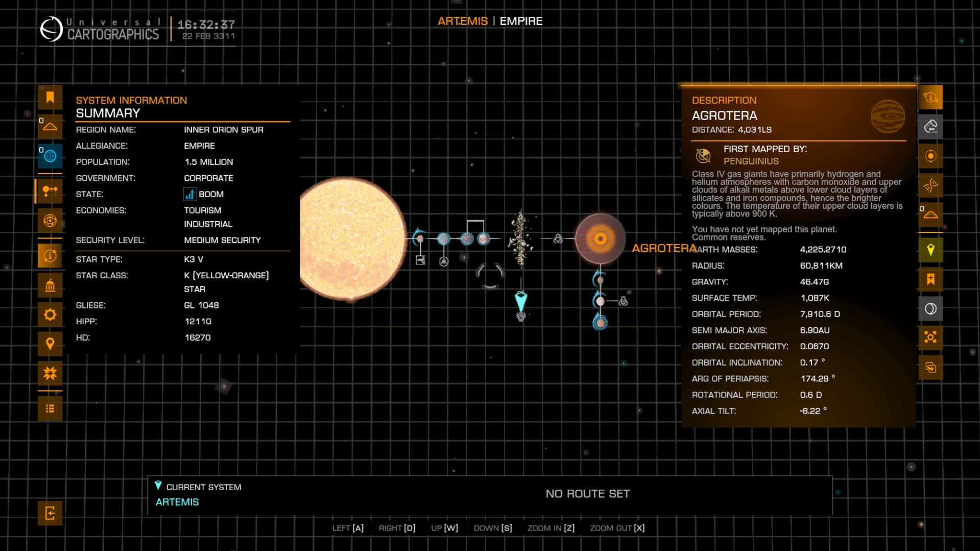
Task: Select the system map view tab
Action: click(x=50, y=191)
